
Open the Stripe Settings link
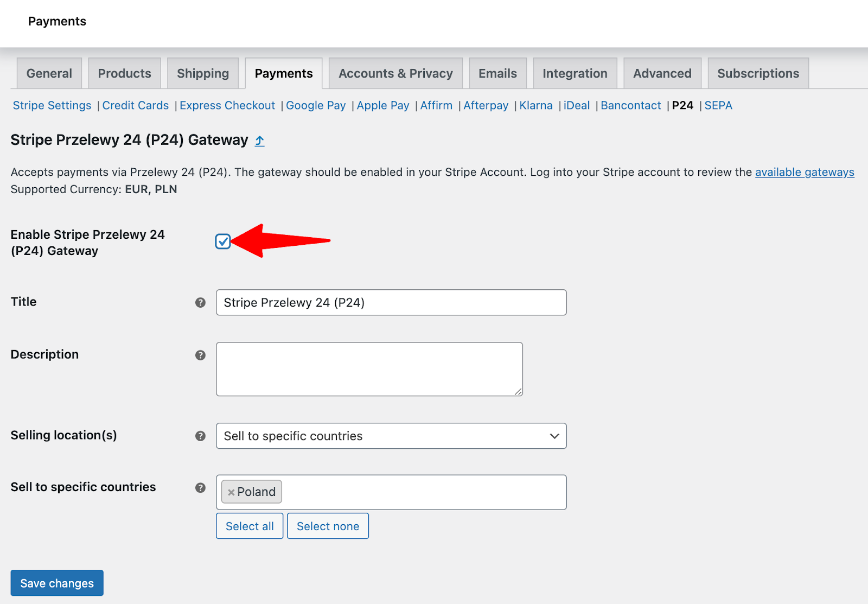click(52, 105)
